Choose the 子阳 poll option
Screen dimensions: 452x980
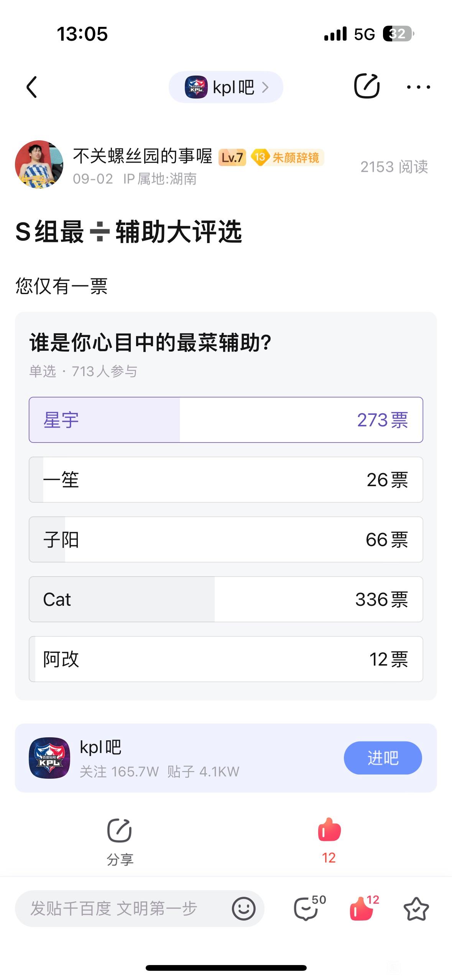(226, 539)
